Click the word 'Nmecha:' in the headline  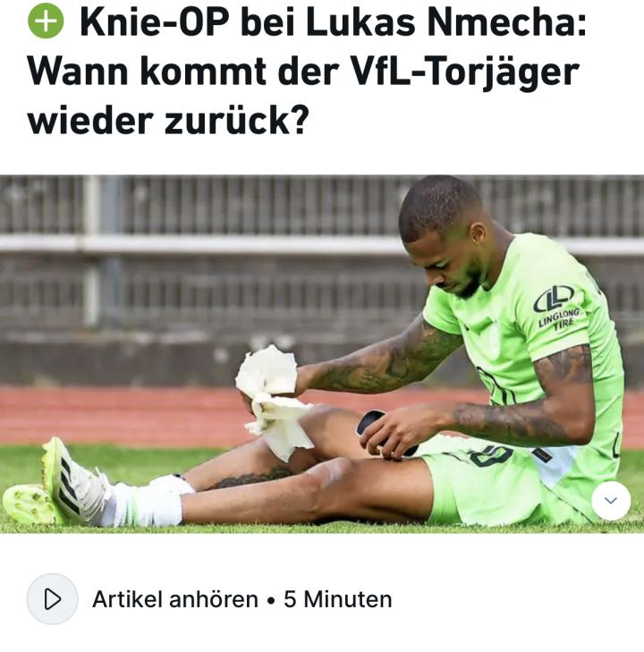coord(507,23)
